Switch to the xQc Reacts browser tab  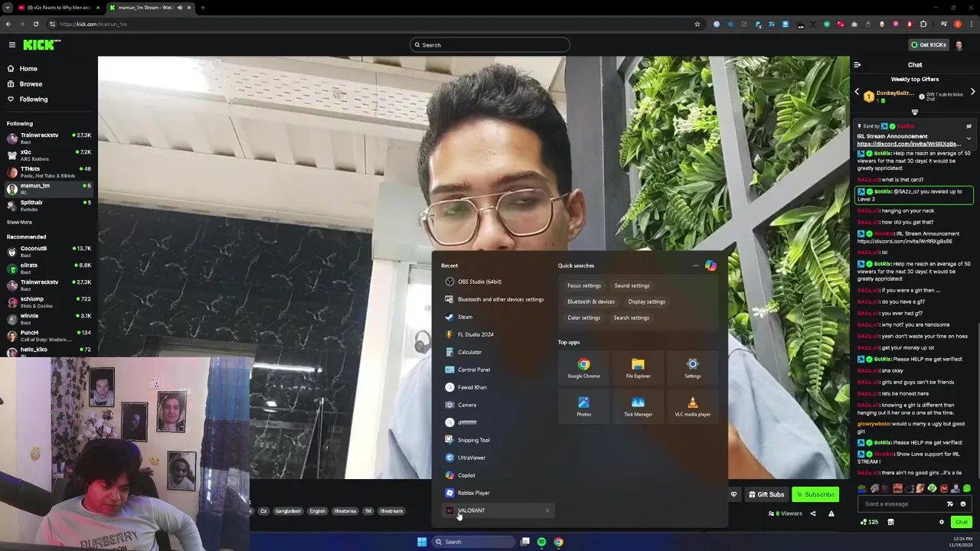pos(58,8)
